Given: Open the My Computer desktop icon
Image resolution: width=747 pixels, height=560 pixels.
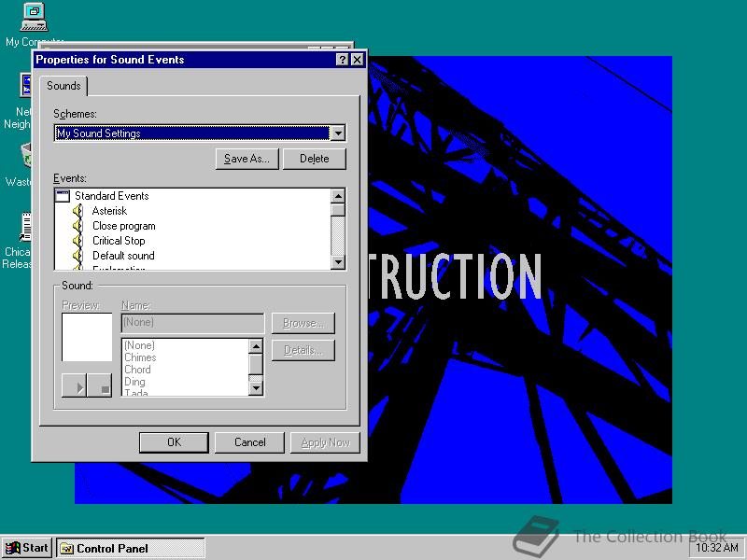Looking at the screenshot, I should pos(35,18).
